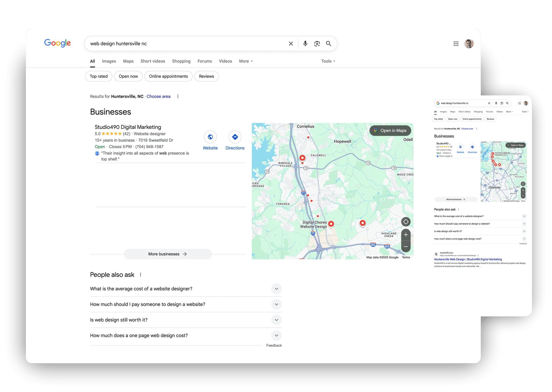Toggle the Reviews filter chip
552x392 pixels.
206,76
